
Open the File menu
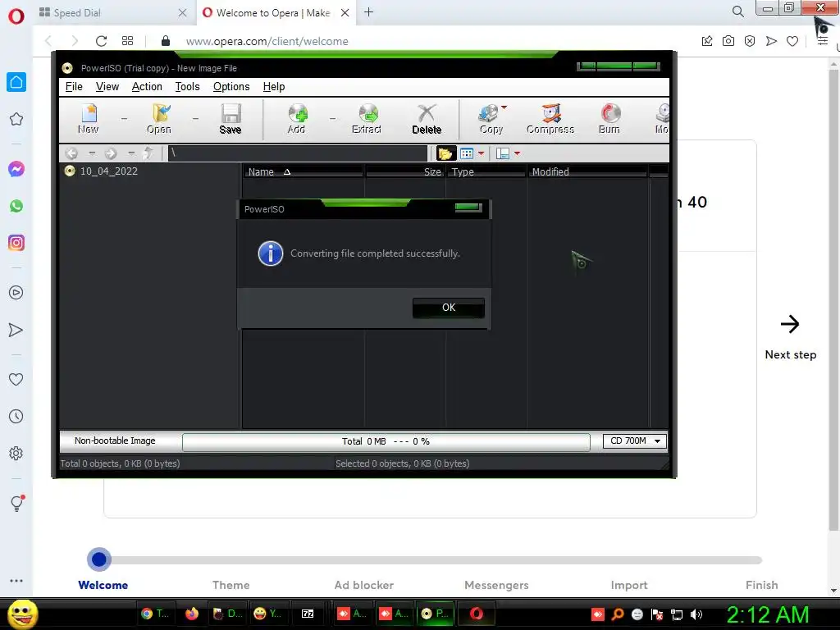pos(74,87)
